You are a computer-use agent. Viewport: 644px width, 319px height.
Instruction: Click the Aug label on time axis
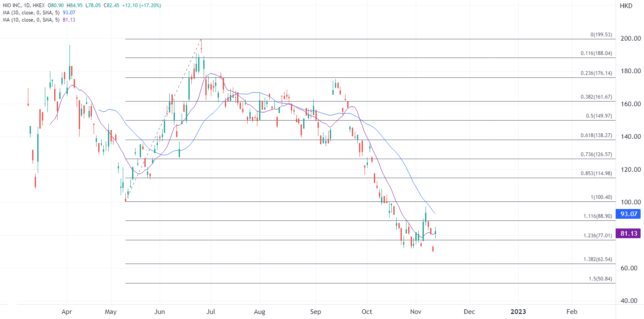click(x=260, y=312)
